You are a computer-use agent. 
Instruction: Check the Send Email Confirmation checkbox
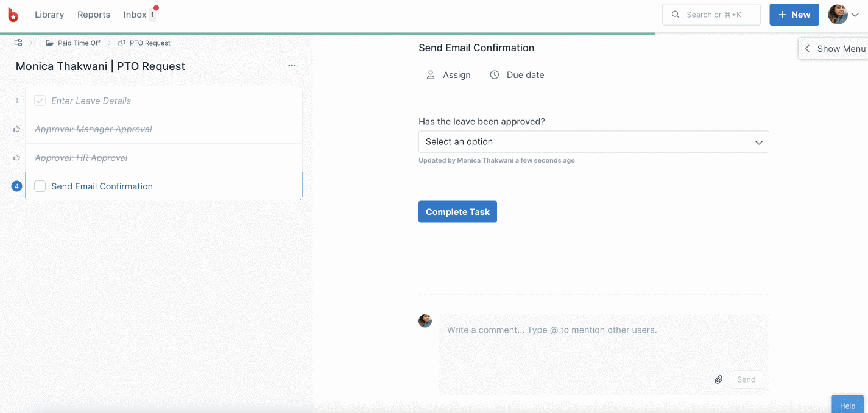[40, 186]
